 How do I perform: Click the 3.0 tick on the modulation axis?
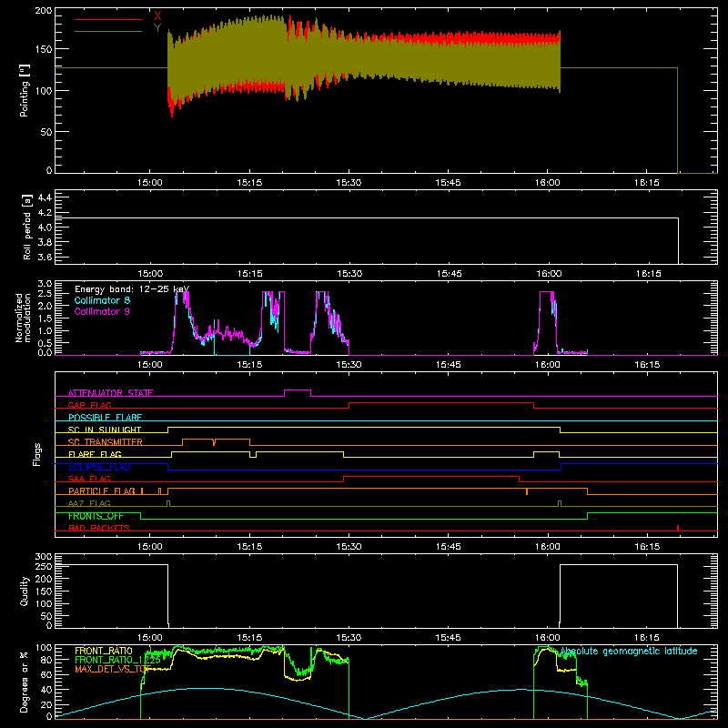[x=45, y=284]
